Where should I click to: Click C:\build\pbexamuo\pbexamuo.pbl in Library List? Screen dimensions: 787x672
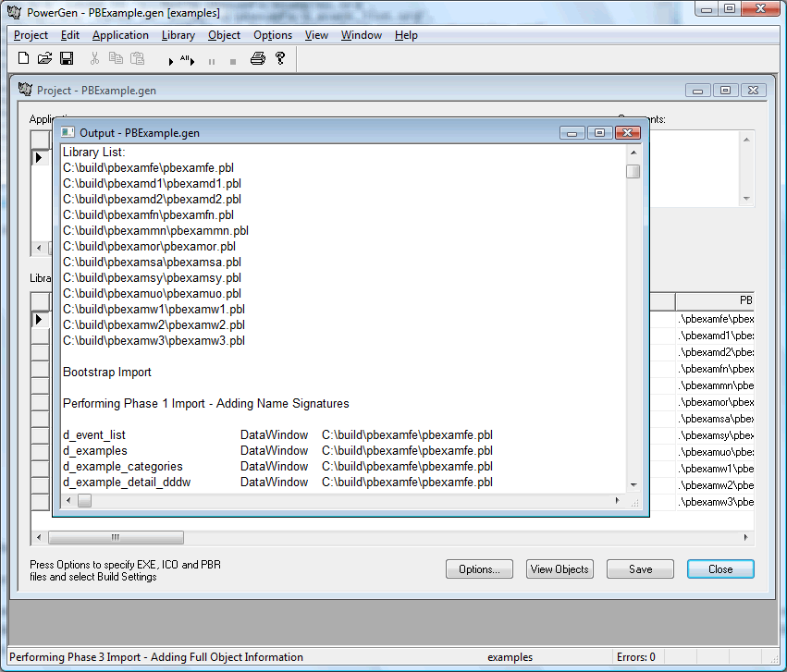coord(152,293)
